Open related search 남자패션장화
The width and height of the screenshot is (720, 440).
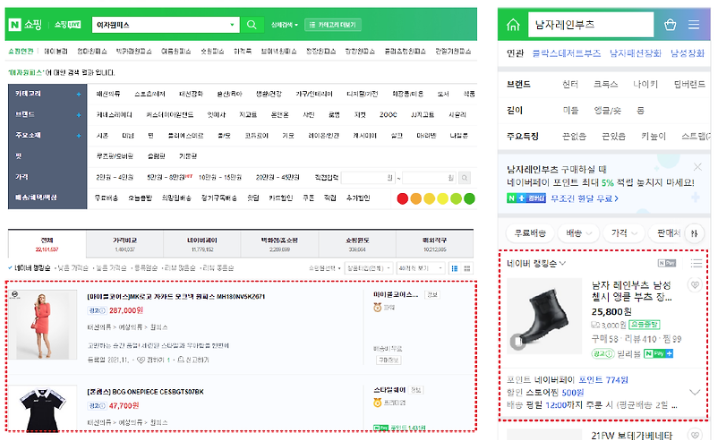tap(635, 53)
